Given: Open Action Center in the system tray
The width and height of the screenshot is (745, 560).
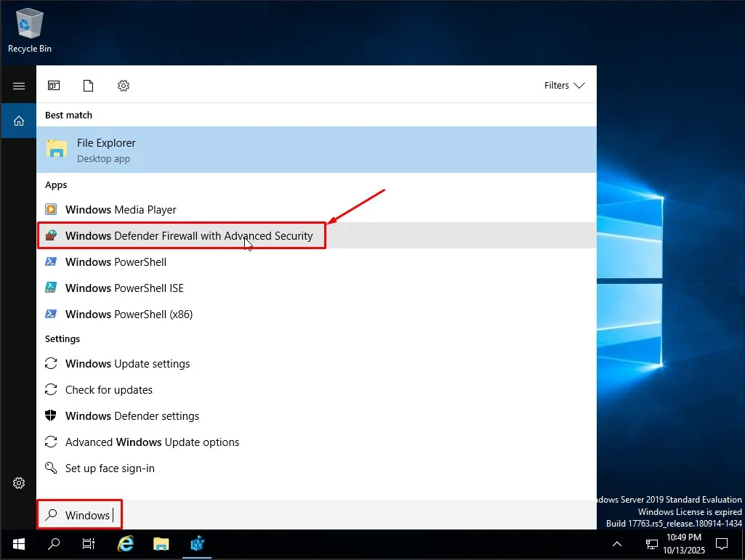Looking at the screenshot, I should coord(722,543).
